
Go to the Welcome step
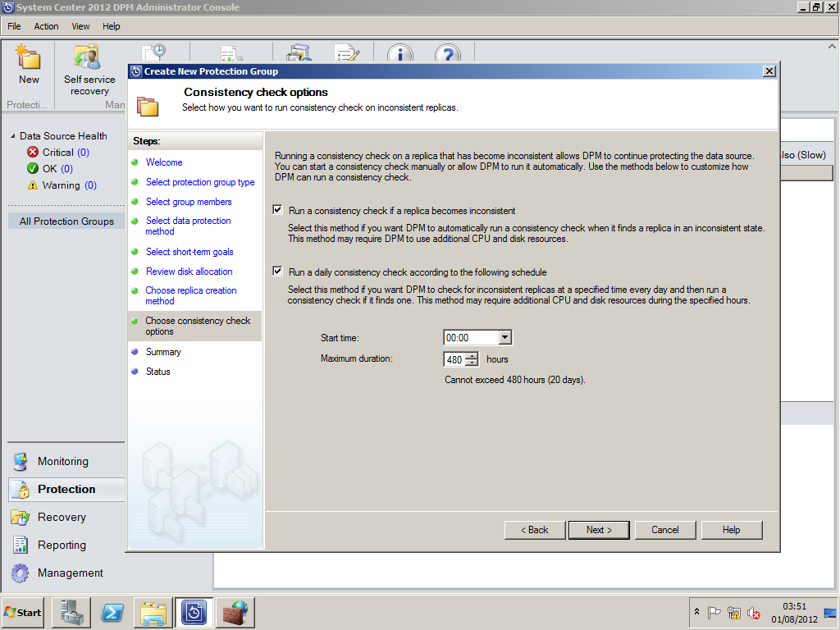tap(164, 162)
